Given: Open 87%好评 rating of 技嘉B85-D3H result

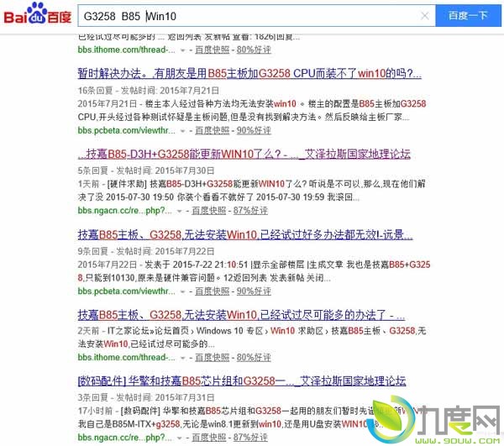Looking at the screenshot, I should point(250,211).
